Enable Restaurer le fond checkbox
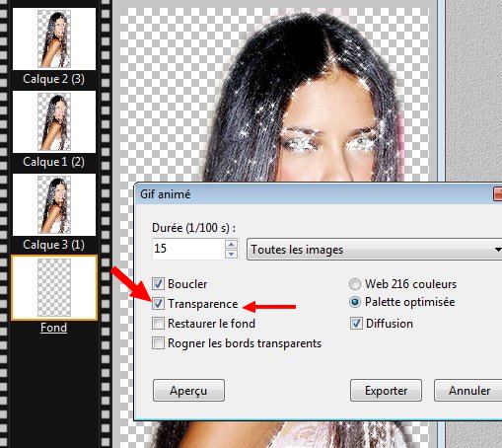 pyautogui.click(x=158, y=323)
